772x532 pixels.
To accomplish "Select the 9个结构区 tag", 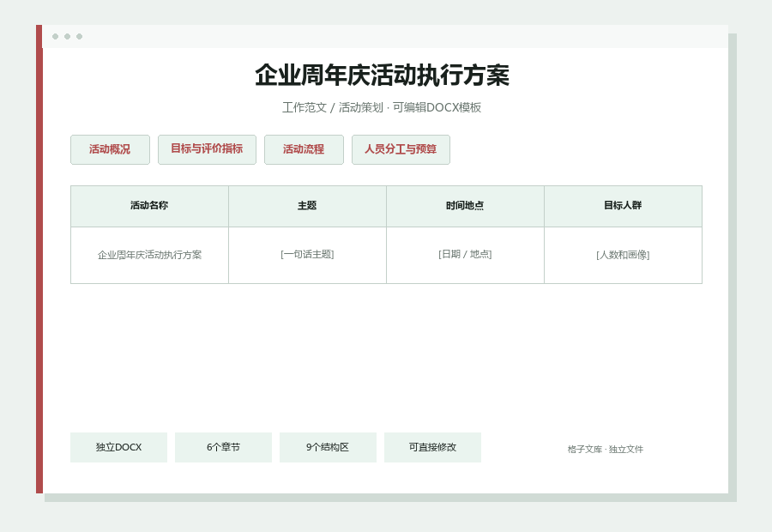I will pos(328,447).
